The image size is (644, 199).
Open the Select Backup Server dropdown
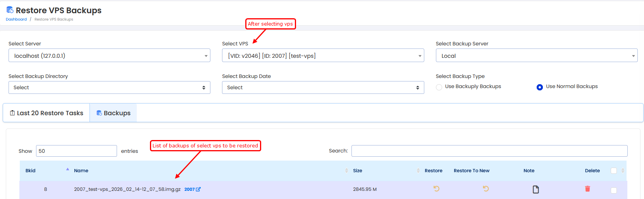[536, 55]
